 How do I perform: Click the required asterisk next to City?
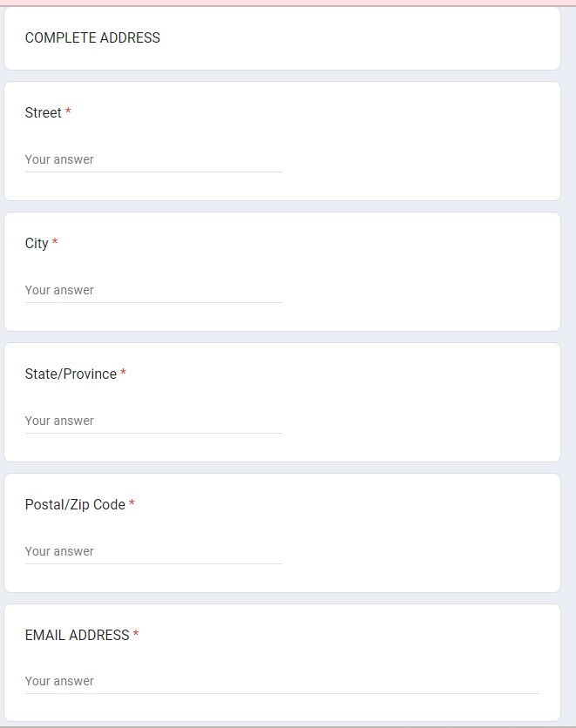(x=55, y=244)
